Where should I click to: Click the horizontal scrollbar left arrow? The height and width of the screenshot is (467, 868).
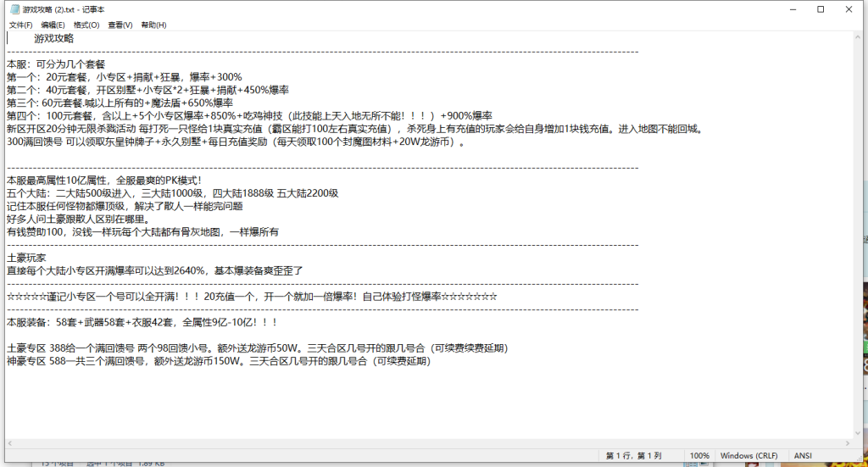tap(11, 442)
